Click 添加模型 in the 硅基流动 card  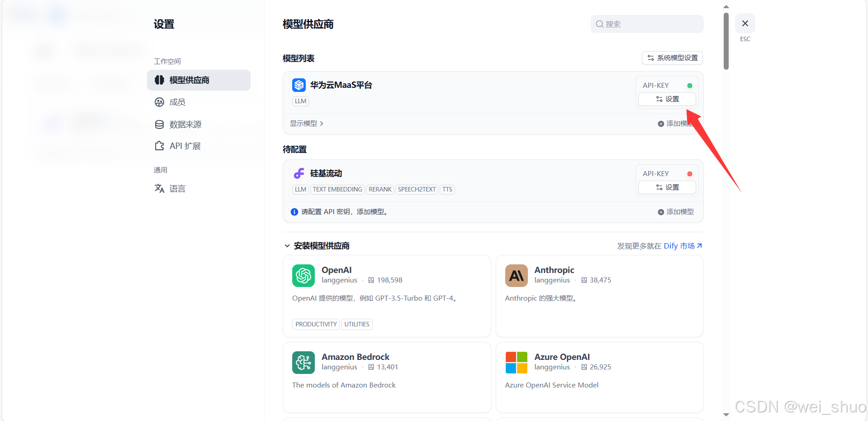676,212
